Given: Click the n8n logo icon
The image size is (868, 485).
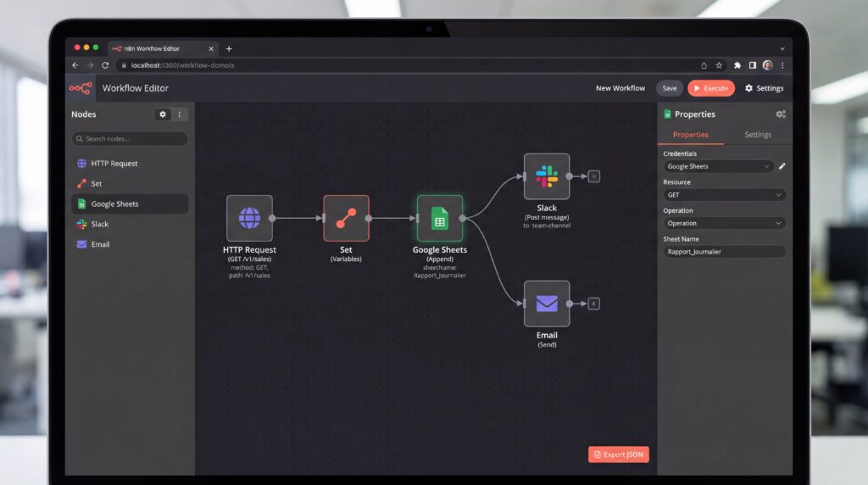Looking at the screenshot, I should (81, 88).
